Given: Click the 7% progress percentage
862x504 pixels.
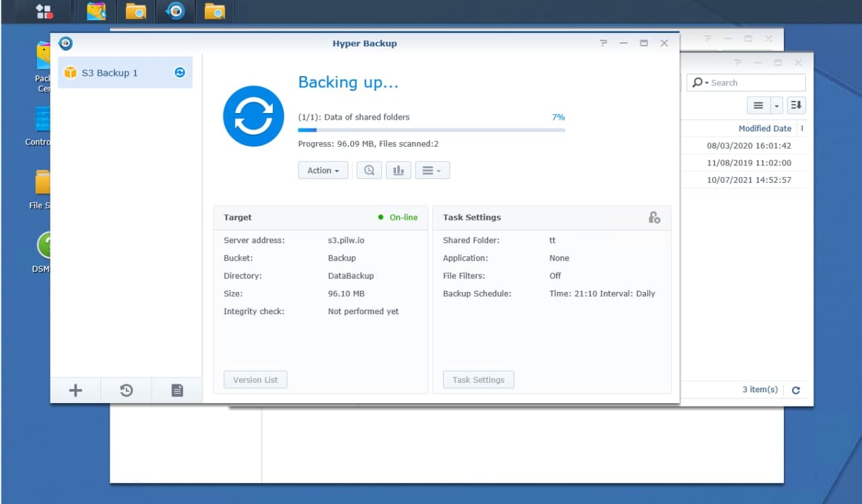Looking at the screenshot, I should (x=558, y=117).
